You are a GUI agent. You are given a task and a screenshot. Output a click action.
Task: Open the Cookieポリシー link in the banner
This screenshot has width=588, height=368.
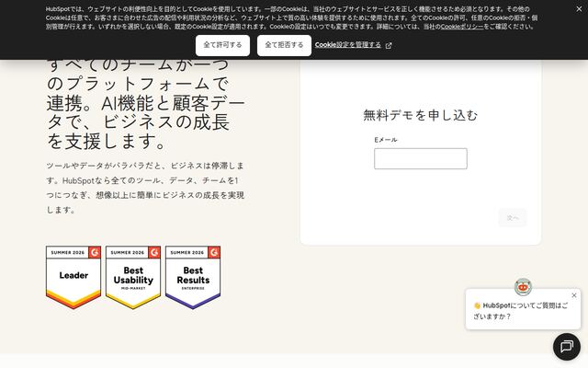(x=462, y=27)
